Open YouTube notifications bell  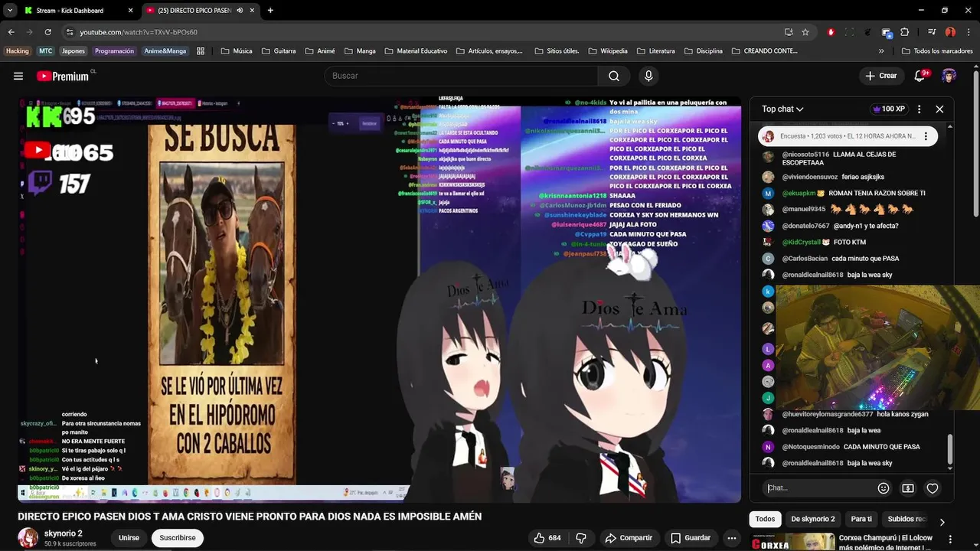(921, 76)
